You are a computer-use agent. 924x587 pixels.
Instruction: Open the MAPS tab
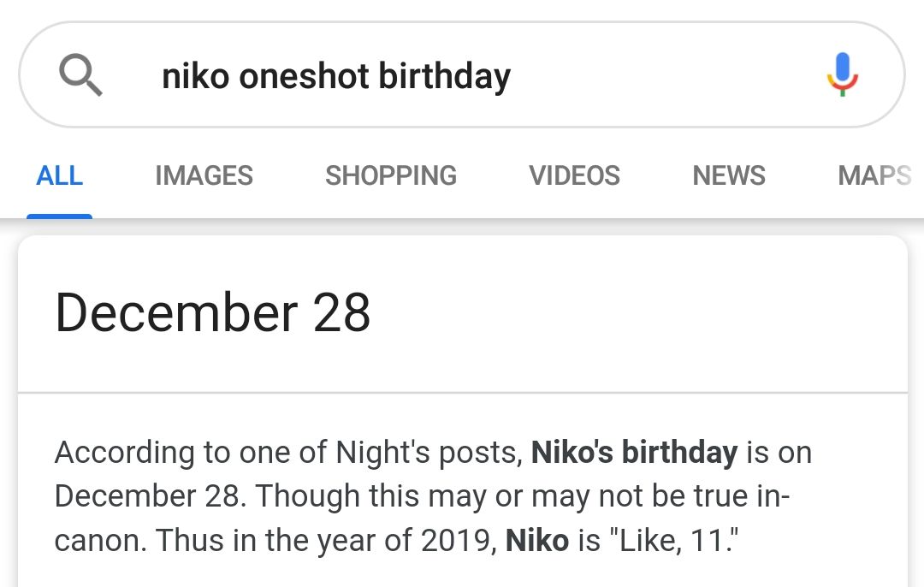(874, 175)
